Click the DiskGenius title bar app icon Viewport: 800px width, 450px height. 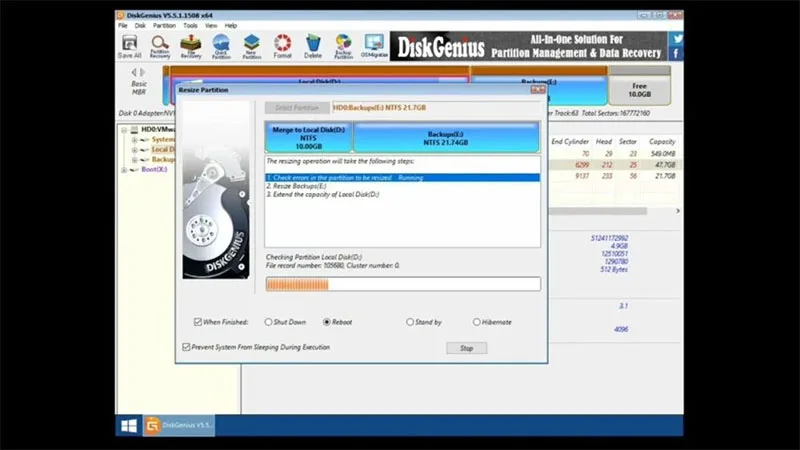point(120,15)
